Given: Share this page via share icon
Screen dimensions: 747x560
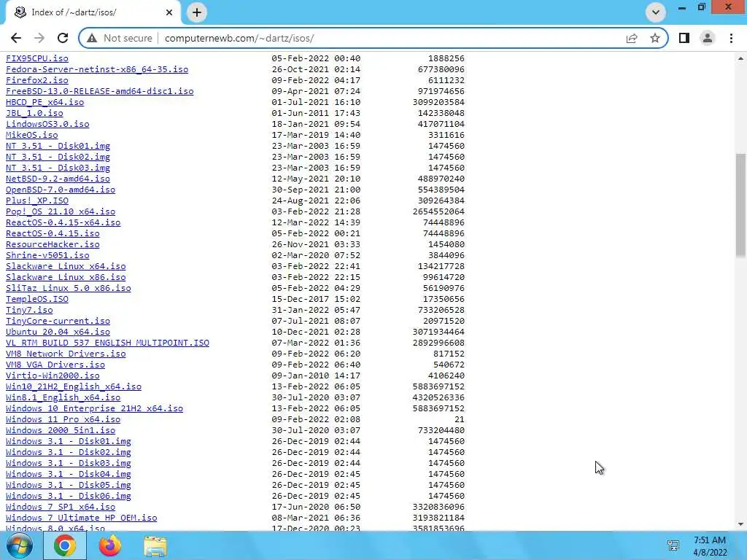Looking at the screenshot, I should tap(632, 38).
